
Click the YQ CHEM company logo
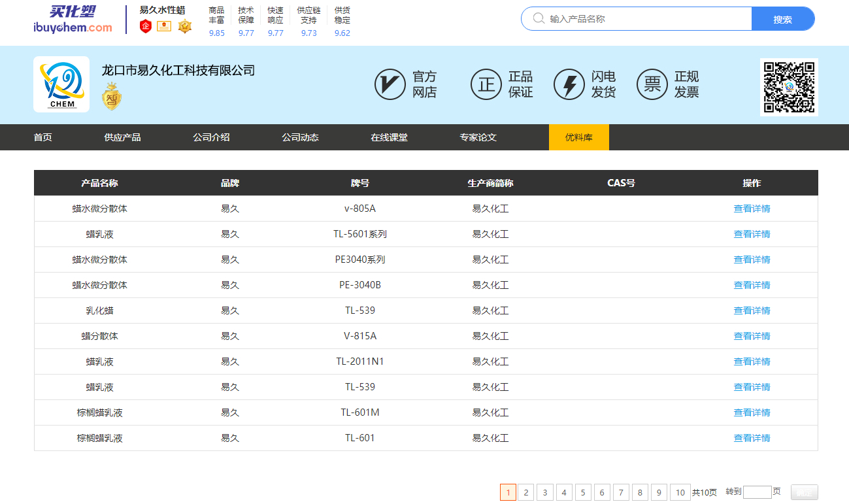tap(61, 84)
